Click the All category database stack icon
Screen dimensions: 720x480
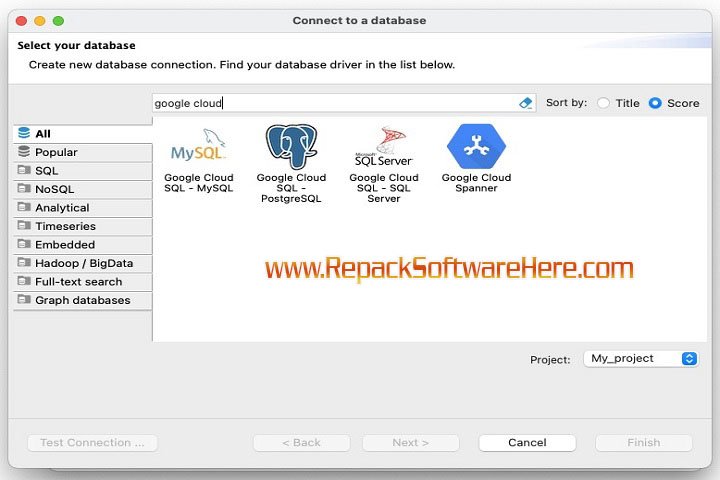tap(24, 133)
